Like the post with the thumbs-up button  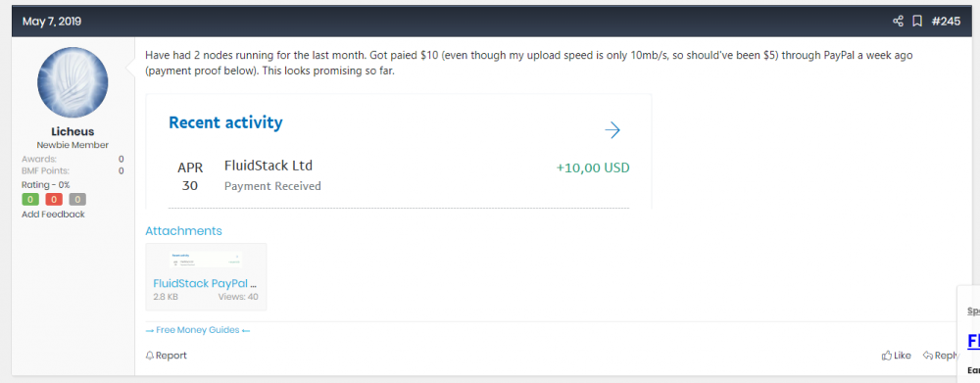coord(897,356)
